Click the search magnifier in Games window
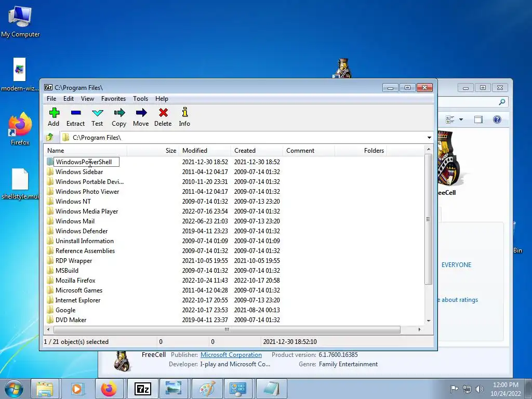532x399 pixels. tap(502, 102)
